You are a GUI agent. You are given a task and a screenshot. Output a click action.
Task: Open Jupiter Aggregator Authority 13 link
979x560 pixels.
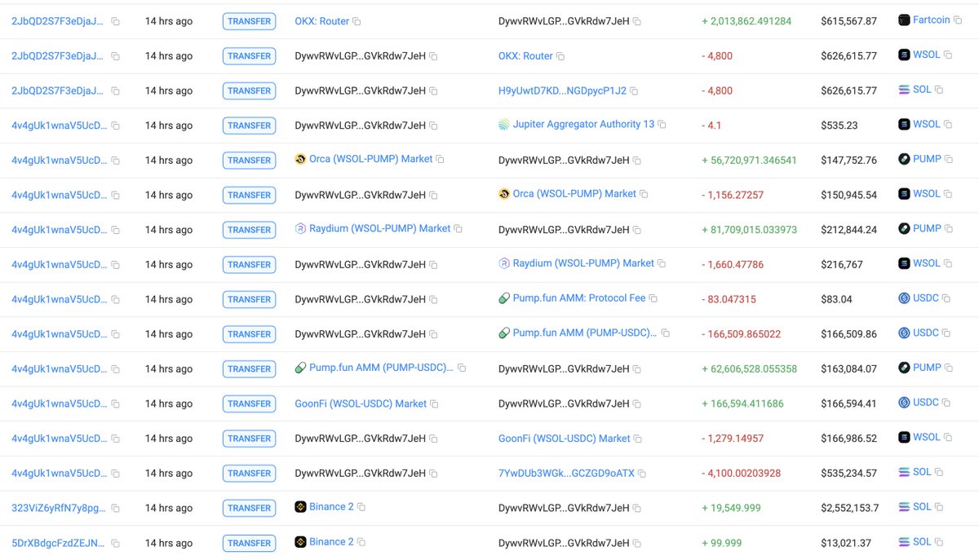(x=583, y=125)
